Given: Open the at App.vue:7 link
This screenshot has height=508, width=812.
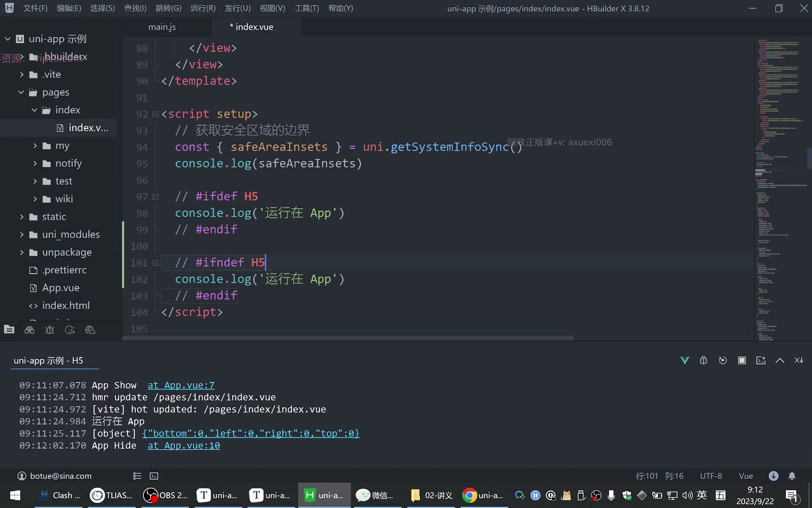Looking at the screenshot, I should pos(181,385).
